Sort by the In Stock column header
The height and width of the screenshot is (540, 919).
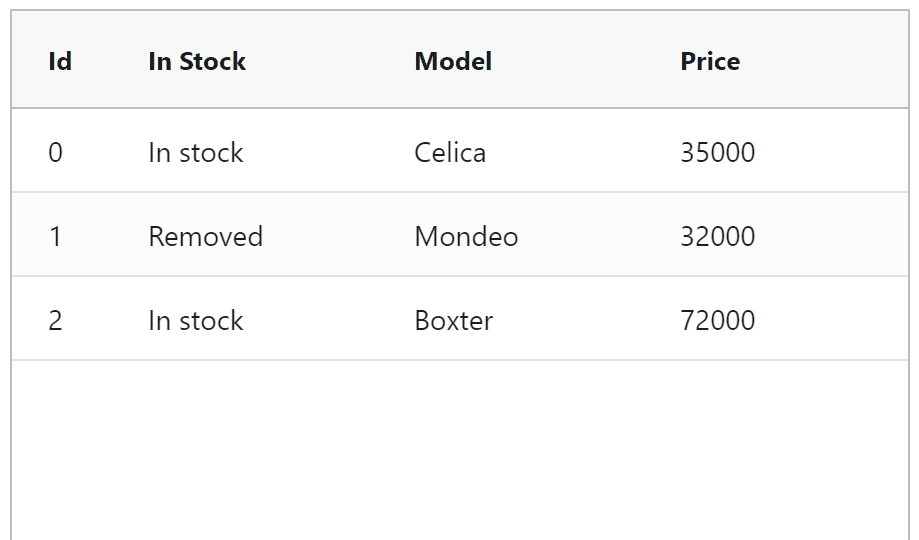(197, 61)
